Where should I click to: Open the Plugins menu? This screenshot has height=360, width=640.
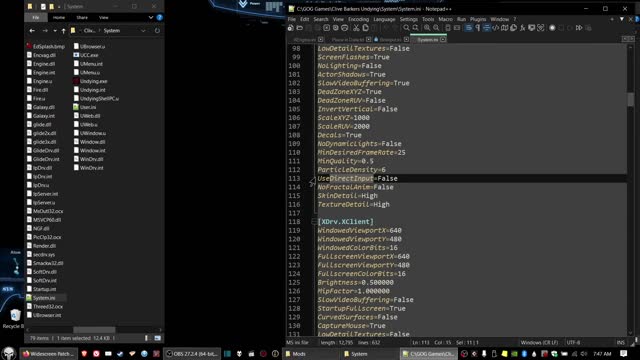(478, 19)
